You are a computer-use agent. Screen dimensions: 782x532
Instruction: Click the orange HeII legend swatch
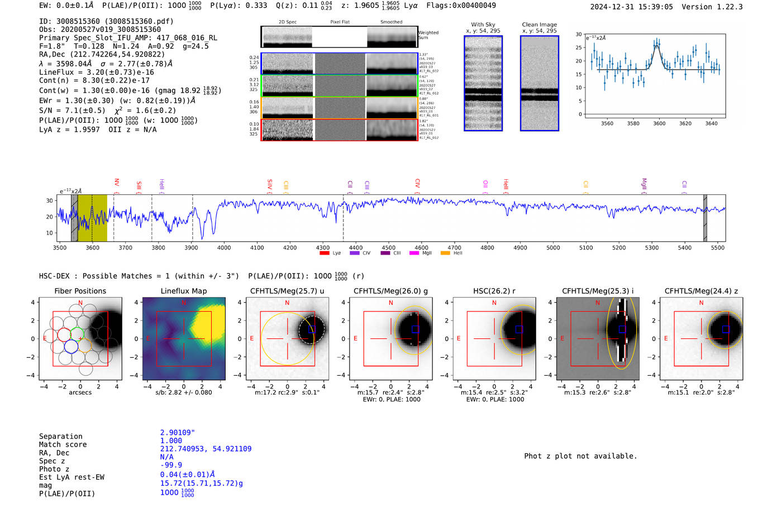pos(445,253)
